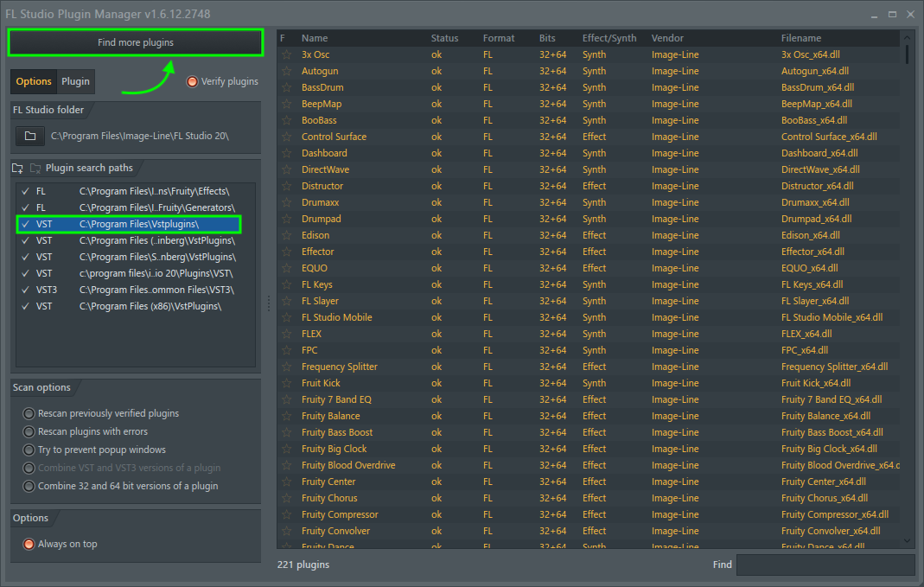Click into the Find search field
This screenshot has height=587, width=924.
(x=825, y=565)
